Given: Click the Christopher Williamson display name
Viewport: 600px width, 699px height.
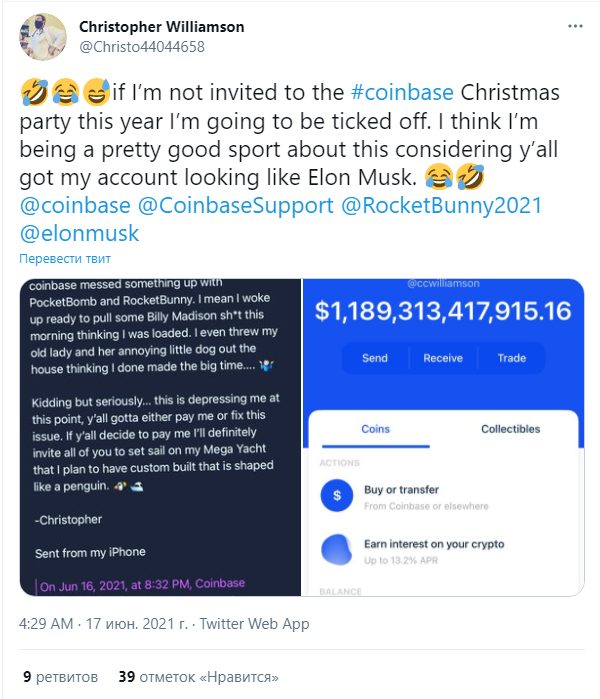Looking at the screenshot, I should click(161, 27).
